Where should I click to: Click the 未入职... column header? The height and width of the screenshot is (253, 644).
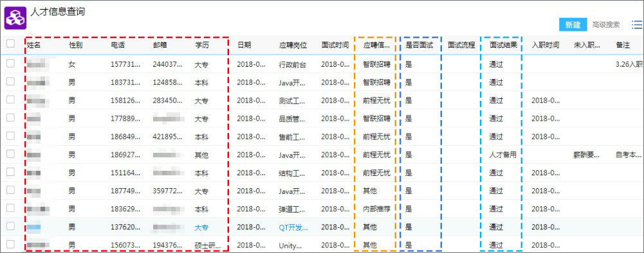(587, 45)
